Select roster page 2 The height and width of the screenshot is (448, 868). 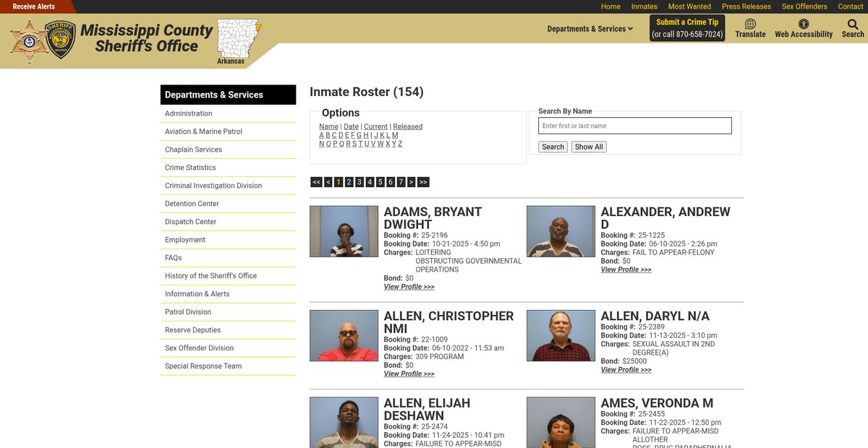[349, 182]
